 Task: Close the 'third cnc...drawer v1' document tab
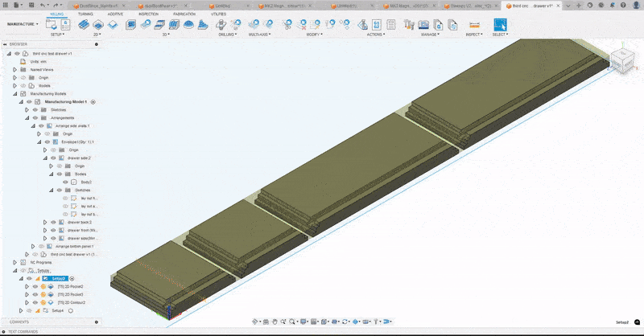point(559,6)
